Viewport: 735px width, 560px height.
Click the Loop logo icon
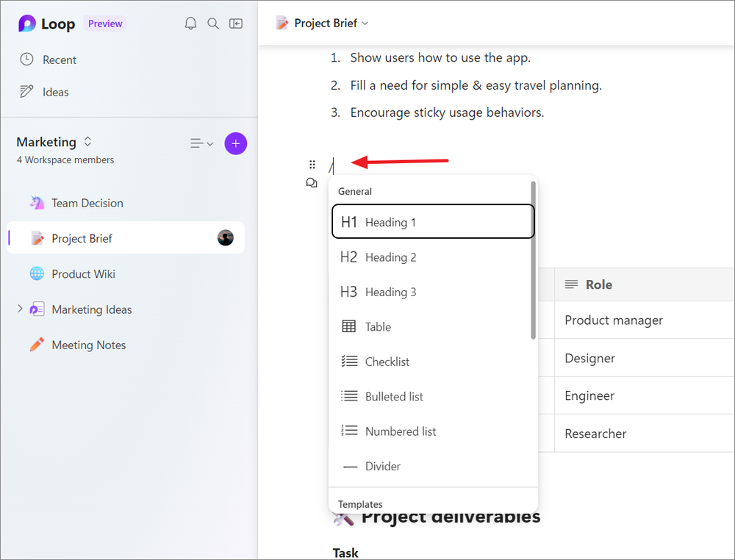tap(26, 24)
